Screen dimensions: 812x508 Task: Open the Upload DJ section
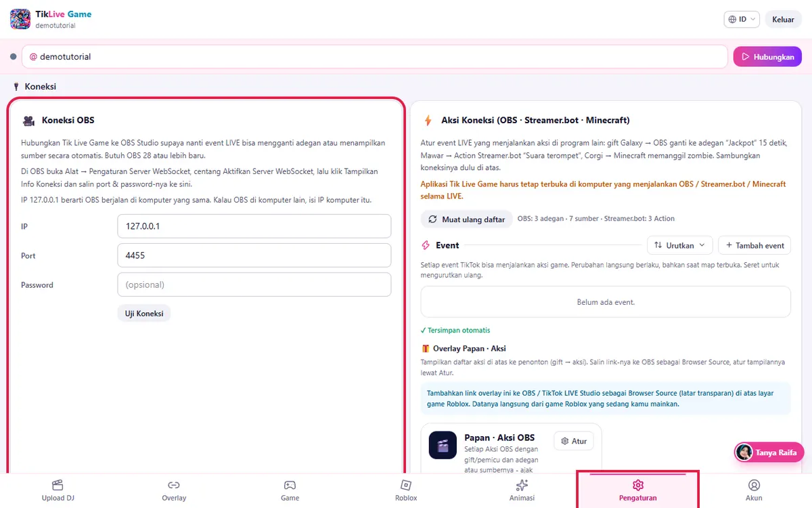(58, 491)
